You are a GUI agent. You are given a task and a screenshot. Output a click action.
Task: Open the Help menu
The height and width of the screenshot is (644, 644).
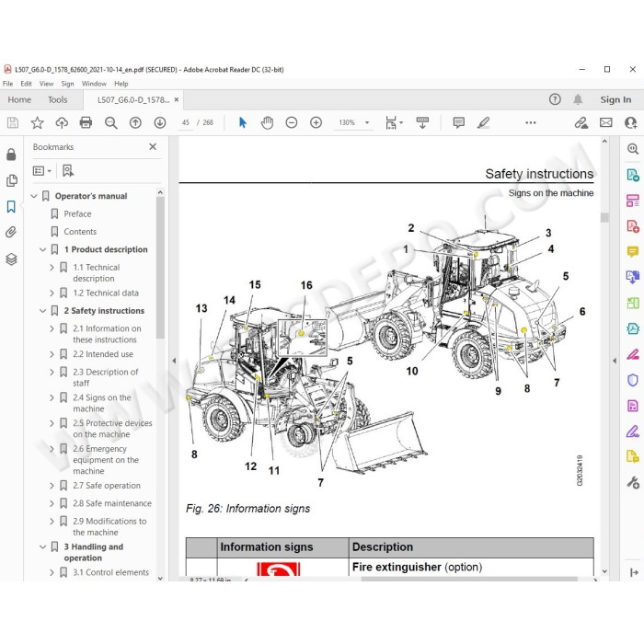point(121,84)
